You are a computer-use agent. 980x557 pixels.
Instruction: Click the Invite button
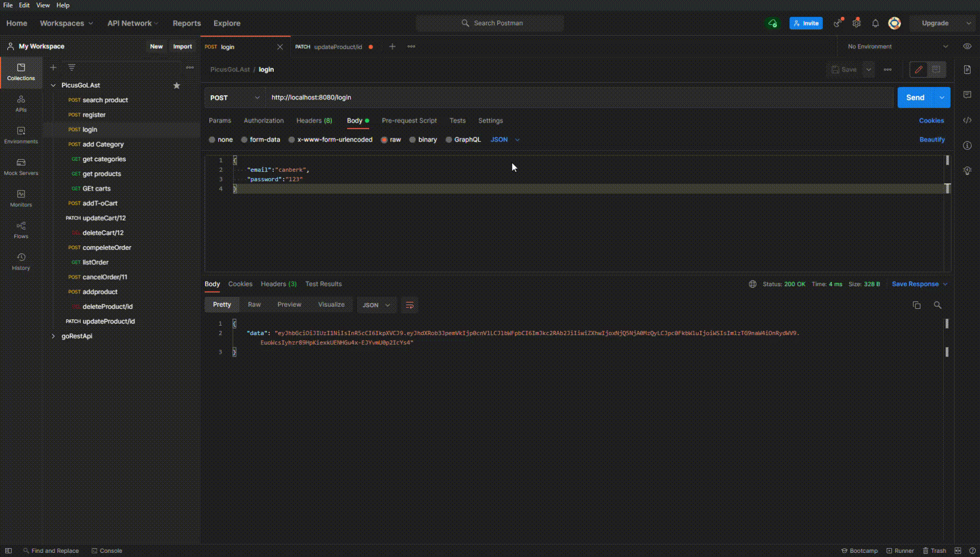806,23
